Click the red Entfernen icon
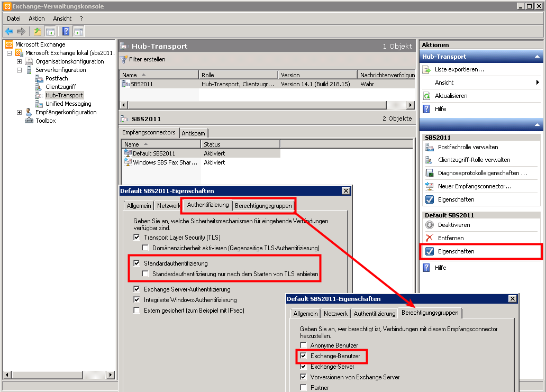Viewport: 546px width, 392px height. point(430,238)
